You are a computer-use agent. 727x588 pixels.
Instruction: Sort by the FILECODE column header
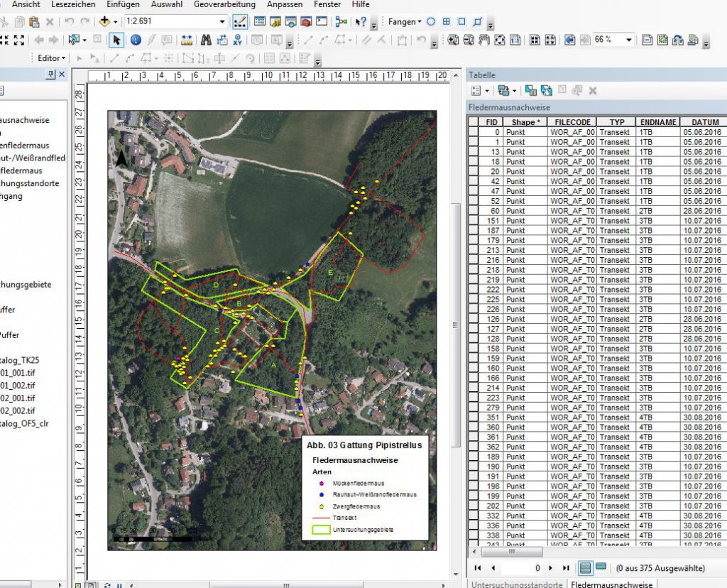tap(573, 122)
